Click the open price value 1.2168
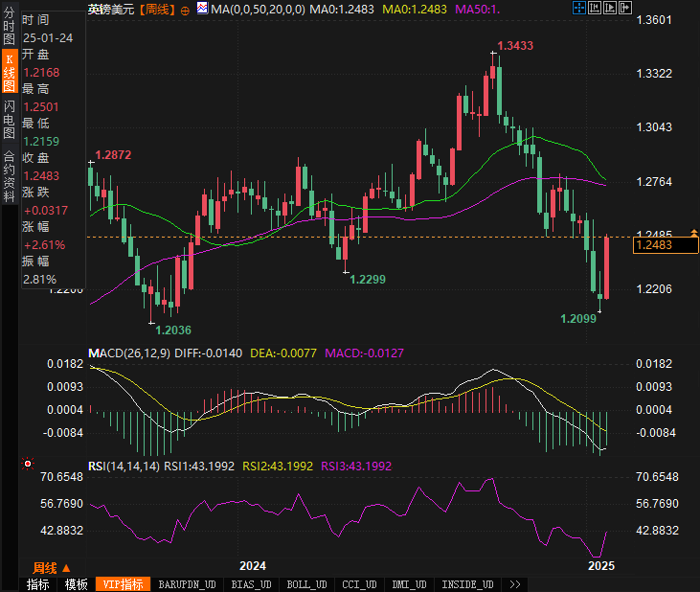This screenshot has height=592, width=700. click(x=41, y=73)
